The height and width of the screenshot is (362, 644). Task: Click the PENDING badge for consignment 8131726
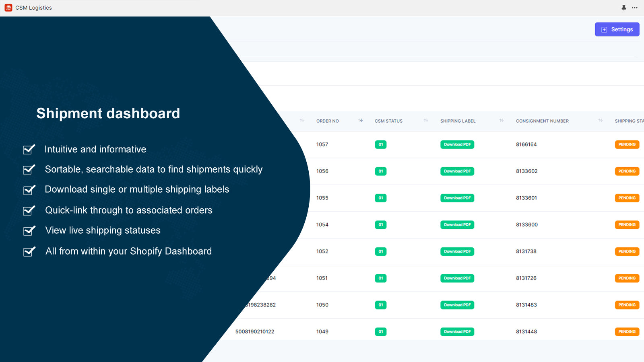(627, 278)
